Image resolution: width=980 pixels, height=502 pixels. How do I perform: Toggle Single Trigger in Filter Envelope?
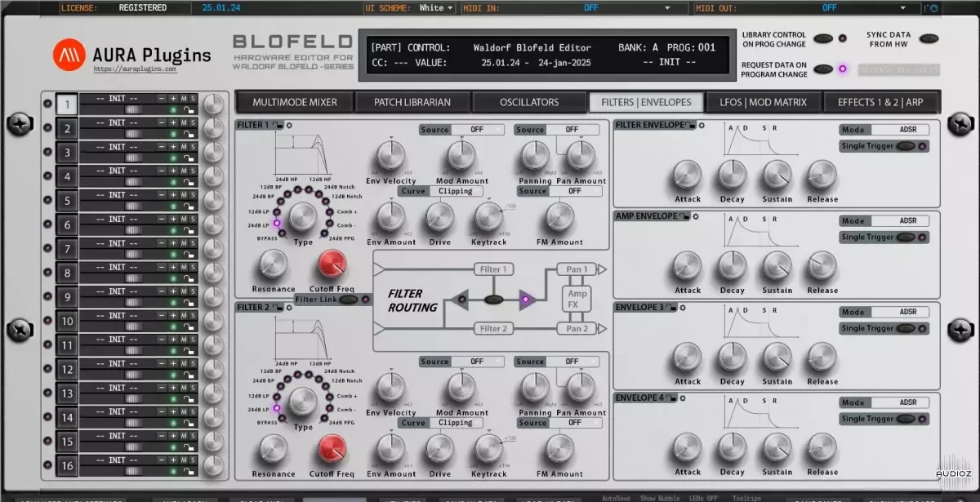pos(906,146)
